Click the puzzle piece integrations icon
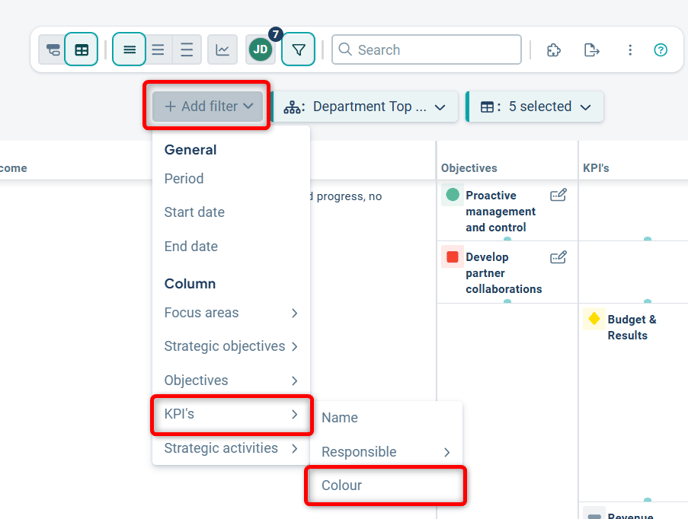The image size is (688, 519). (553, 50)
